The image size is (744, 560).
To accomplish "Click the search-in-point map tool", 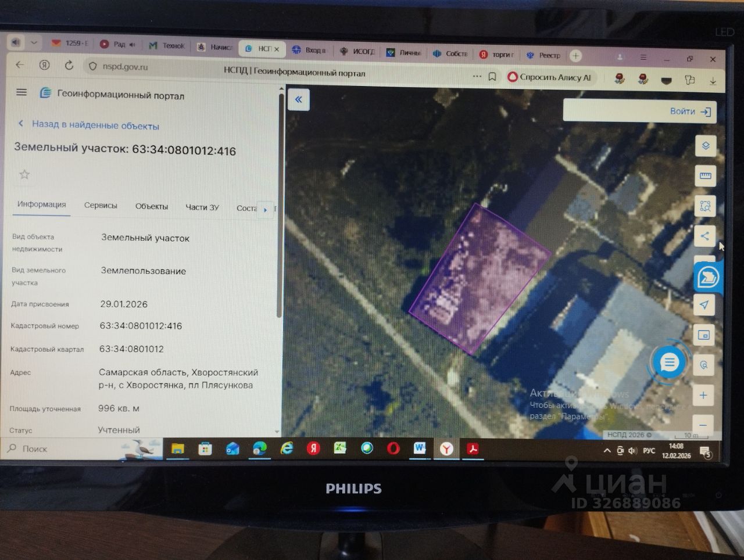I will pyautogui.click(x=703, y=365).
